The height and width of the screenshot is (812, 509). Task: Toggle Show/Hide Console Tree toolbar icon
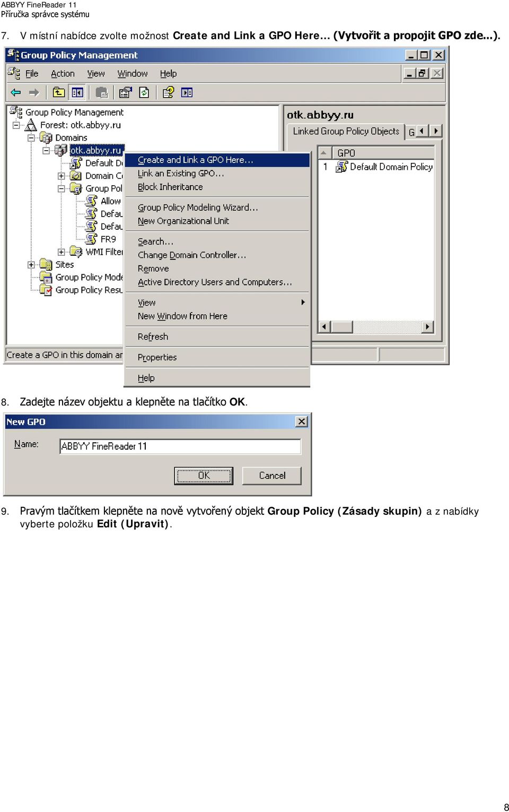click(x=77, y=92)
